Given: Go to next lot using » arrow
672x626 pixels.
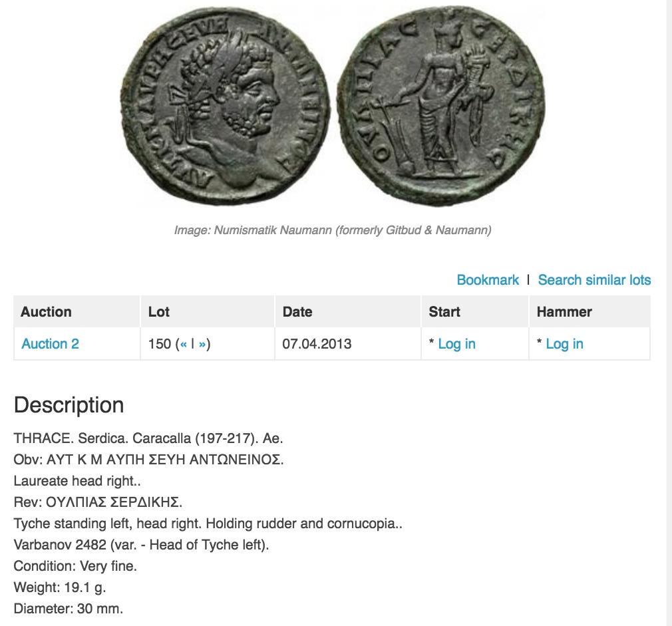Looking at the screenshot, I should pyautogui.click(x=202, y=344).
